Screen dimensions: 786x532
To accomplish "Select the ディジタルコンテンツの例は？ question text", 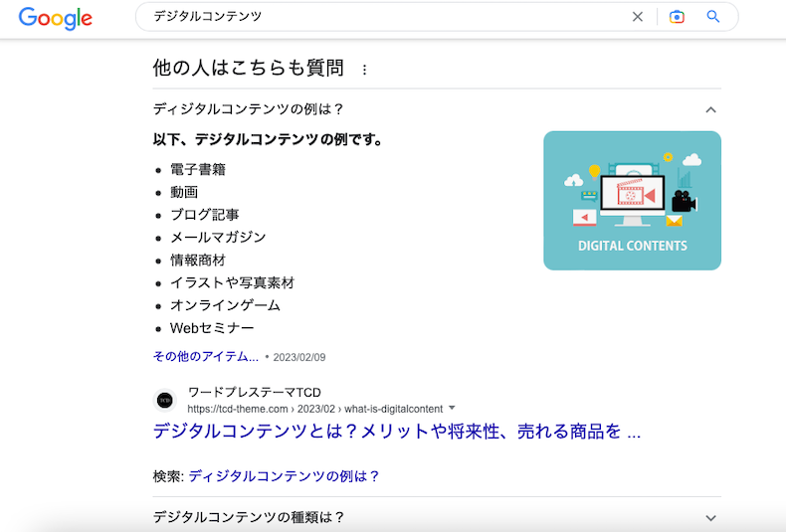I will tap(248, 108).
